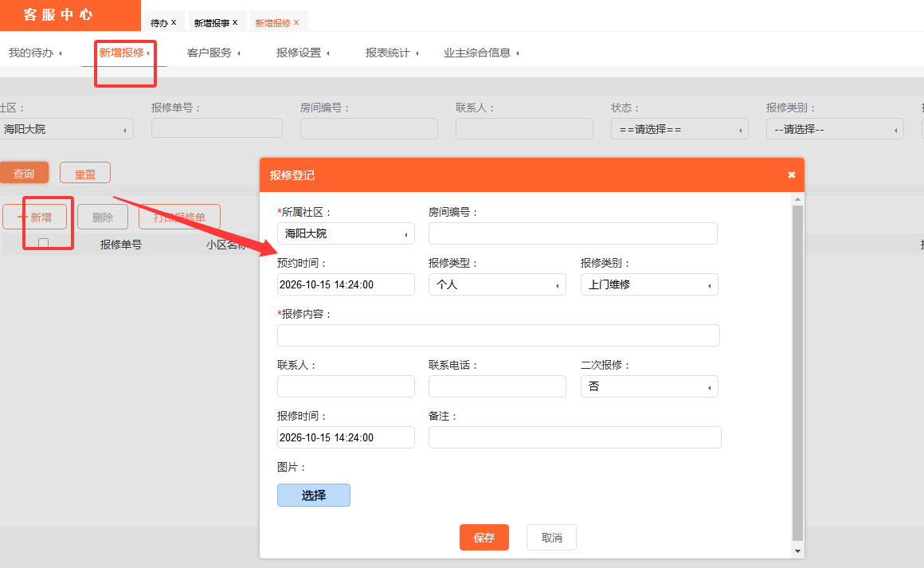Expand the 二次报修 dropdown showing 否

tap(649, 386)
